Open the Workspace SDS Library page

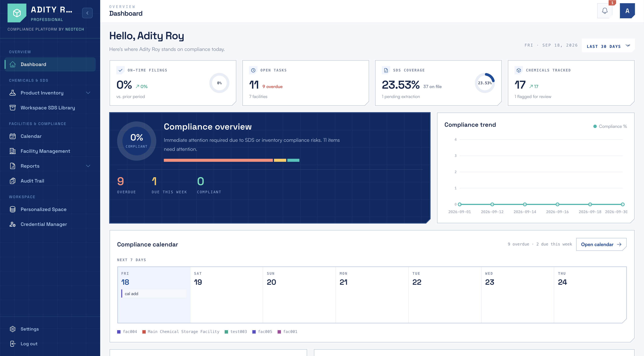[50, 108]
